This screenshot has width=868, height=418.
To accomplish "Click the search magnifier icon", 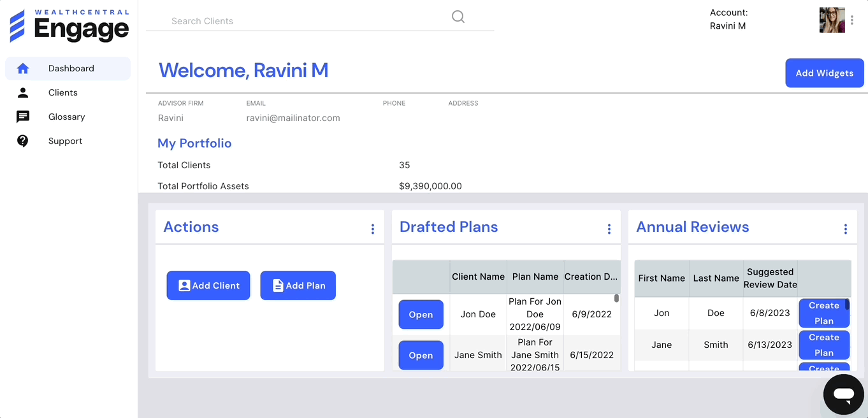I will click(458, 17).
